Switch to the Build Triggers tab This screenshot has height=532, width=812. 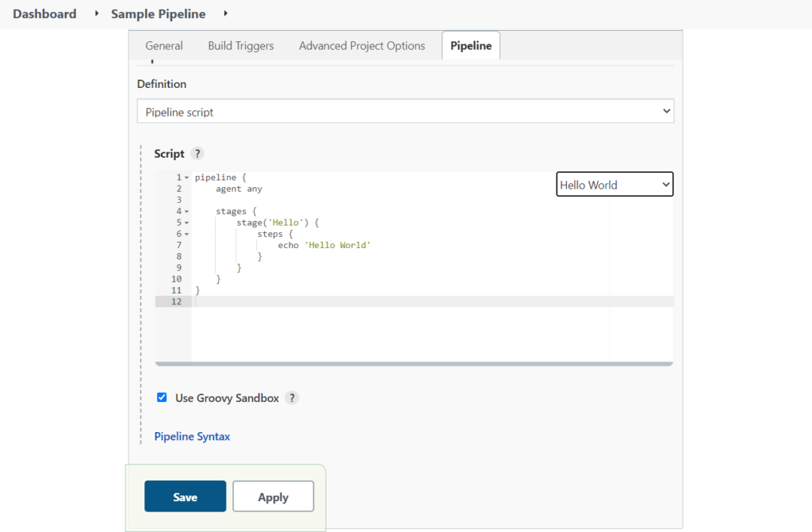click(x=240, y=45)
